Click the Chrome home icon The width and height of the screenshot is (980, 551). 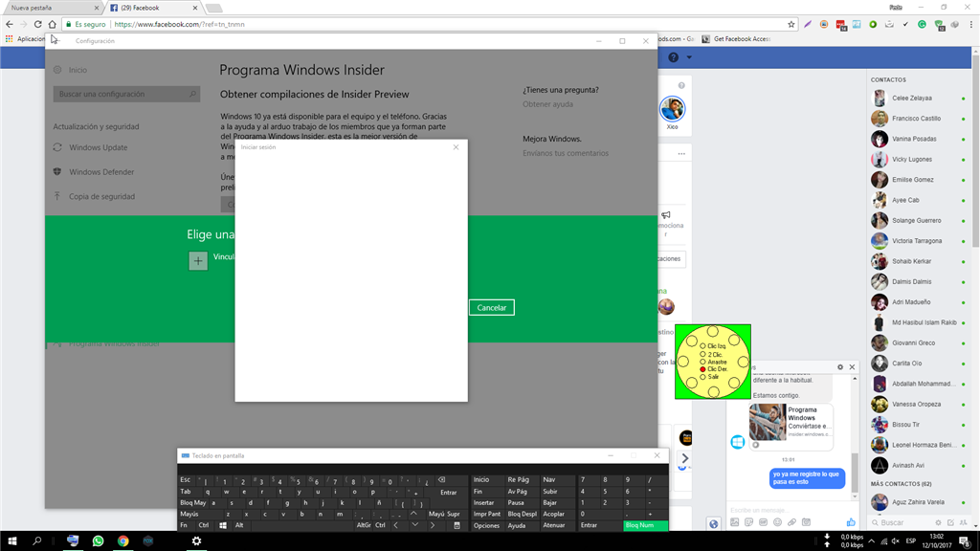click(52, 24)
